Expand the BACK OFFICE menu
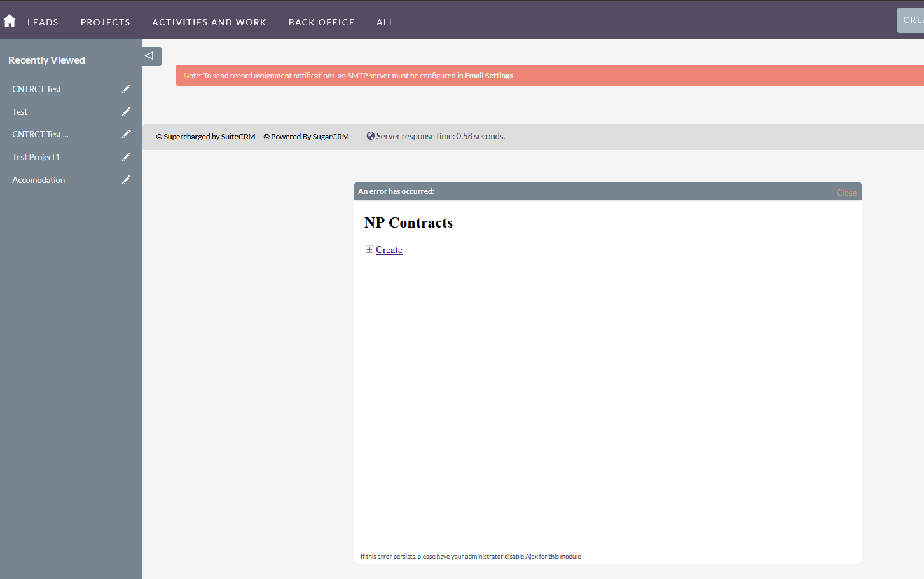 321,22
